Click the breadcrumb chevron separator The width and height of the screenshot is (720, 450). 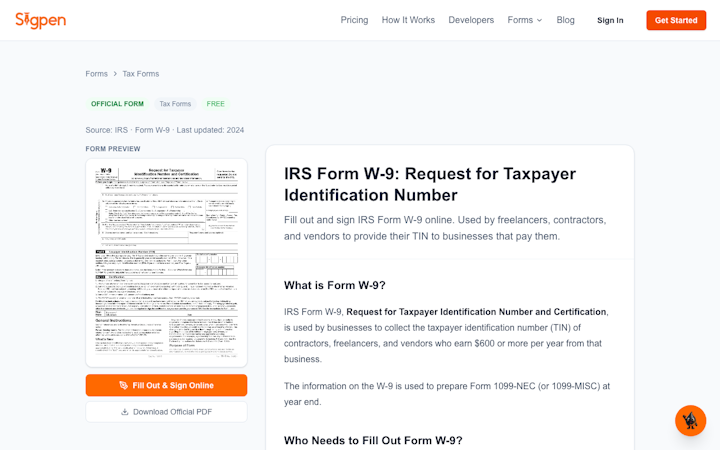tap(115, 74)
